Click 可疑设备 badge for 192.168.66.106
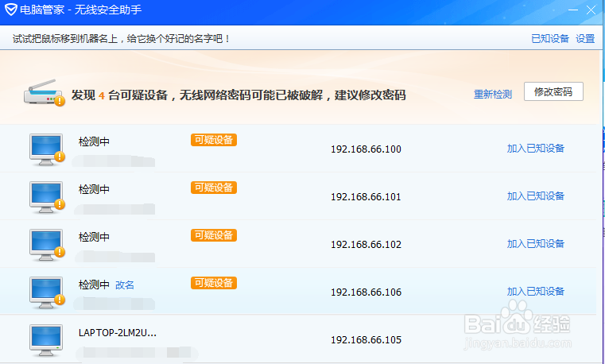605x364 pixels. click(x=213, y=283)
